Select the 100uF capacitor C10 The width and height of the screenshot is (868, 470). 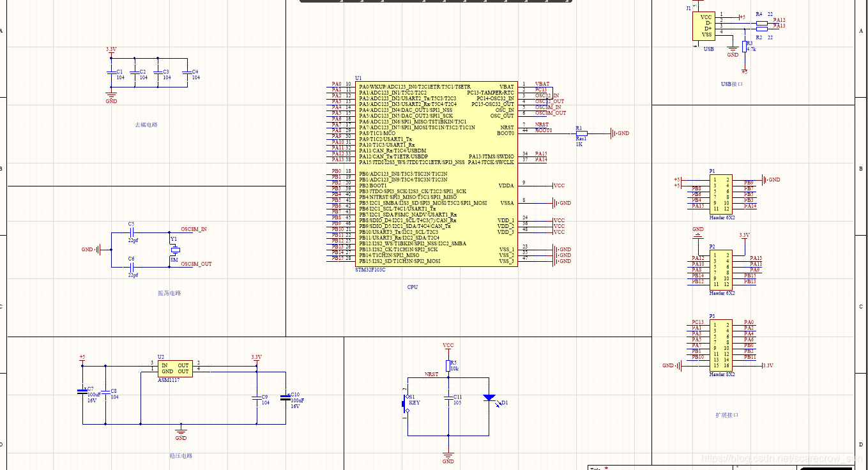point(285,398)
